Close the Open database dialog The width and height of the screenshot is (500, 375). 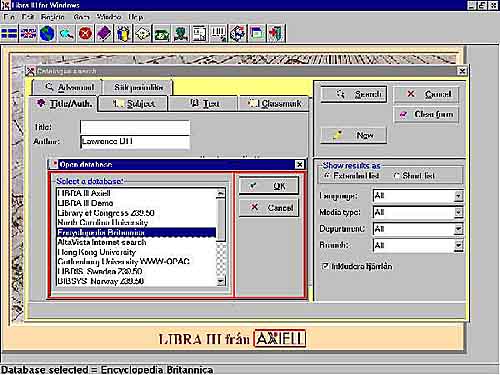pos(299,164)
